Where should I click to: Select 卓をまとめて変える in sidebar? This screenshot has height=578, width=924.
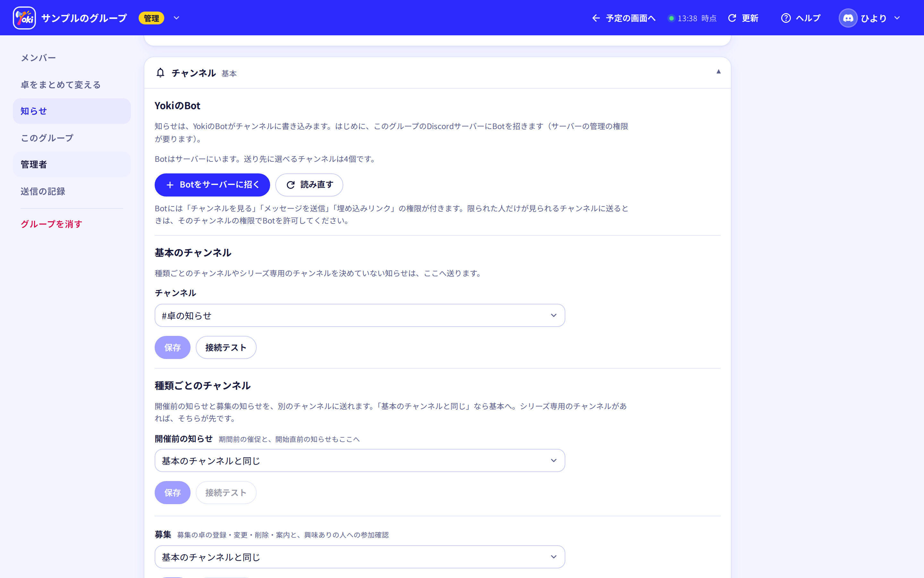pos(72,84)
